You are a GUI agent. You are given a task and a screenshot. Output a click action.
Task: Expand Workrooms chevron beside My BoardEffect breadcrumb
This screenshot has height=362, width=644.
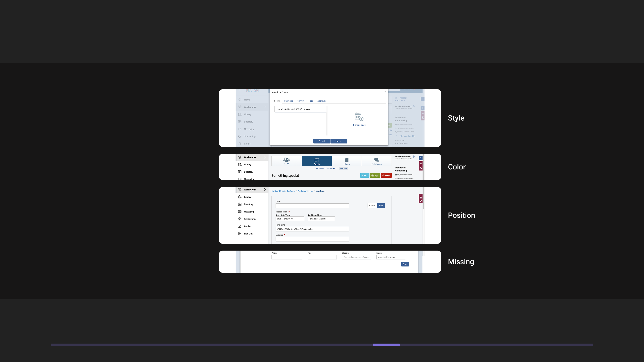tap(265, 190)
